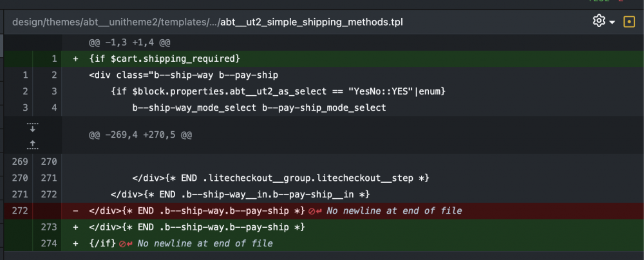This screenshot has width=644, height=260.
Task: Click the minus marker on removed line 272
Action: click(x=75, y=211)
